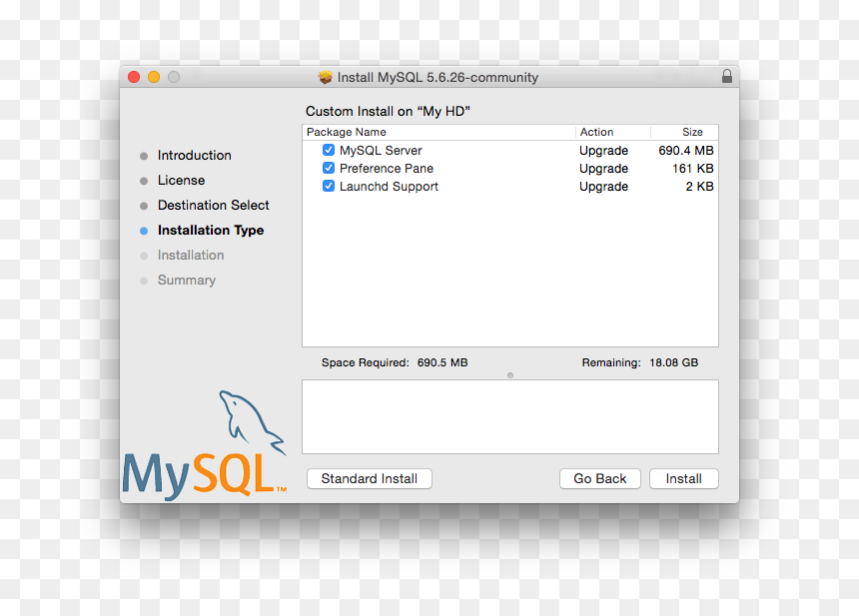Click the split-view divider handle dot

510,375
